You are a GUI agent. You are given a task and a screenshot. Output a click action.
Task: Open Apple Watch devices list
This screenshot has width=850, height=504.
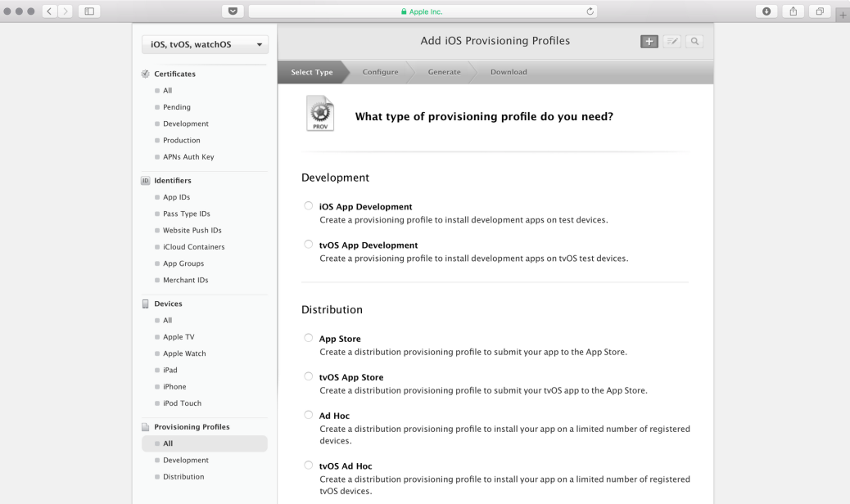185,353
